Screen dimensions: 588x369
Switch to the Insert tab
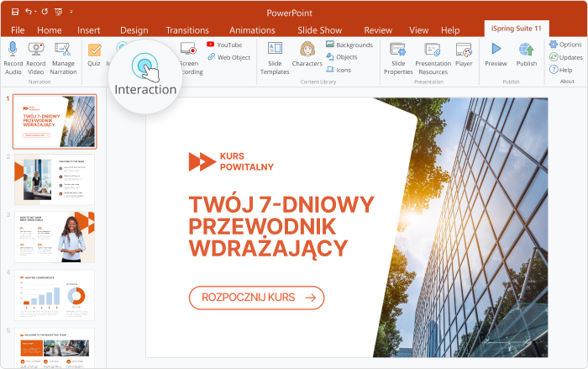88,30
